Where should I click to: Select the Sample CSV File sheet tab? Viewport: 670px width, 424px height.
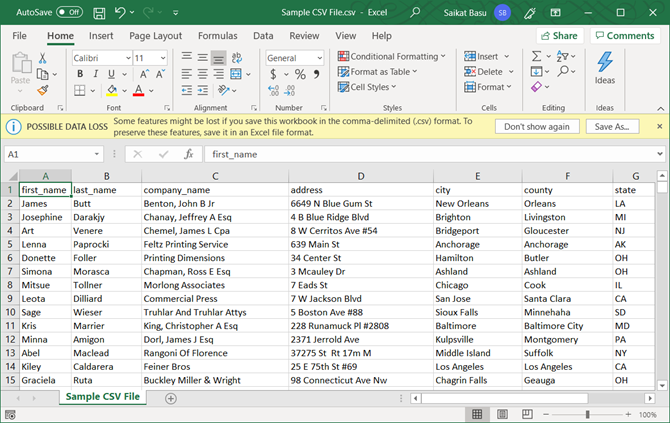pyautogui.click(x=105, y=398)
